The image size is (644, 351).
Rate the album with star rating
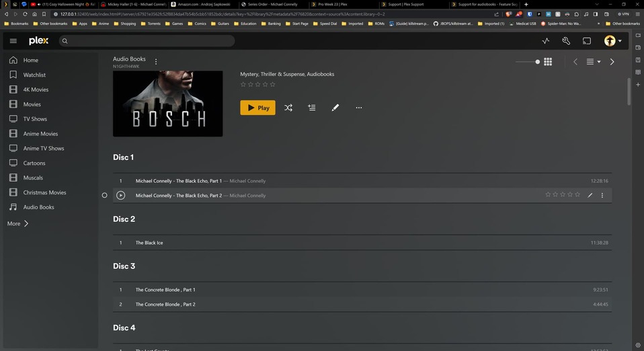click(x=258, y=84)
